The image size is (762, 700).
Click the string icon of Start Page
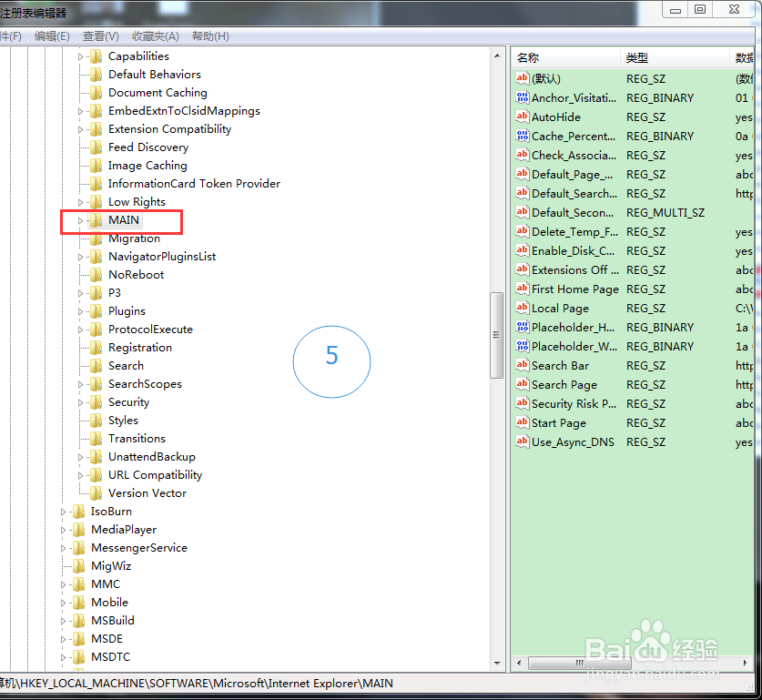click(523, 422)
